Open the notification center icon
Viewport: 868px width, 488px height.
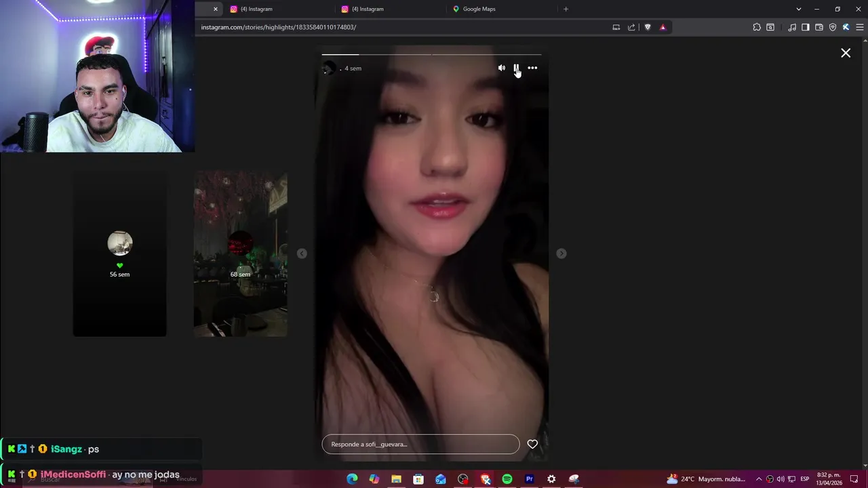(x=854, y=479)
